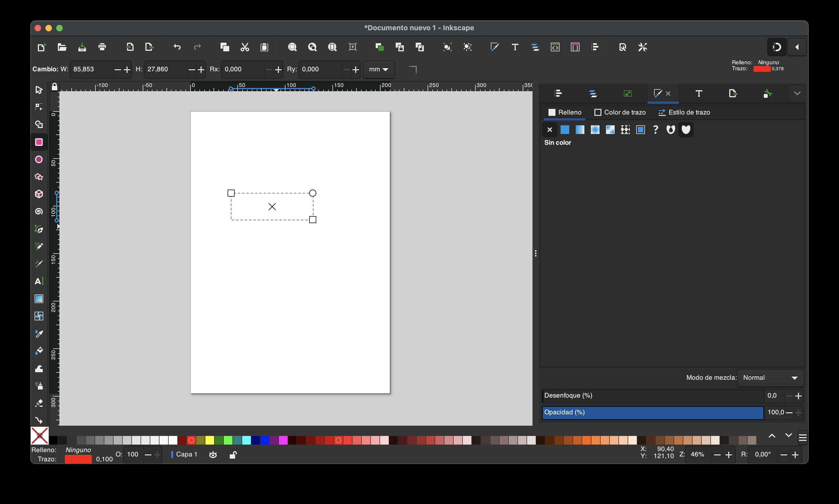The height and width of the screenshot is (504, 839).
Task: Select the Spiral tool
Action: pos(39,211)
